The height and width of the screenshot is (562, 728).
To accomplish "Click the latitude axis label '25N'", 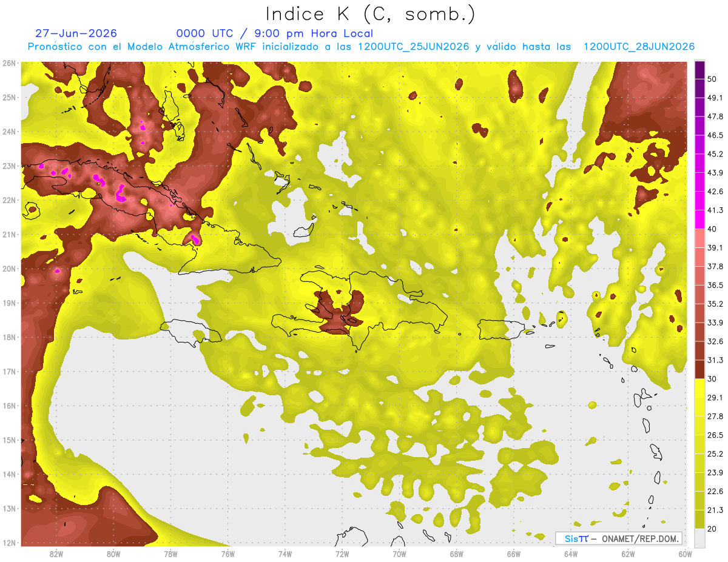I will click(x=9, y=98).
